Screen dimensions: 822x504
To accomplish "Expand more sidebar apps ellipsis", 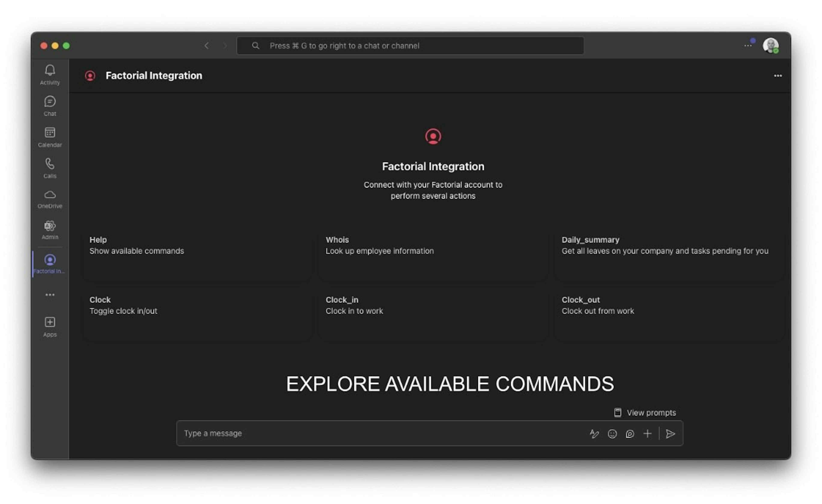I will point(50,294).
